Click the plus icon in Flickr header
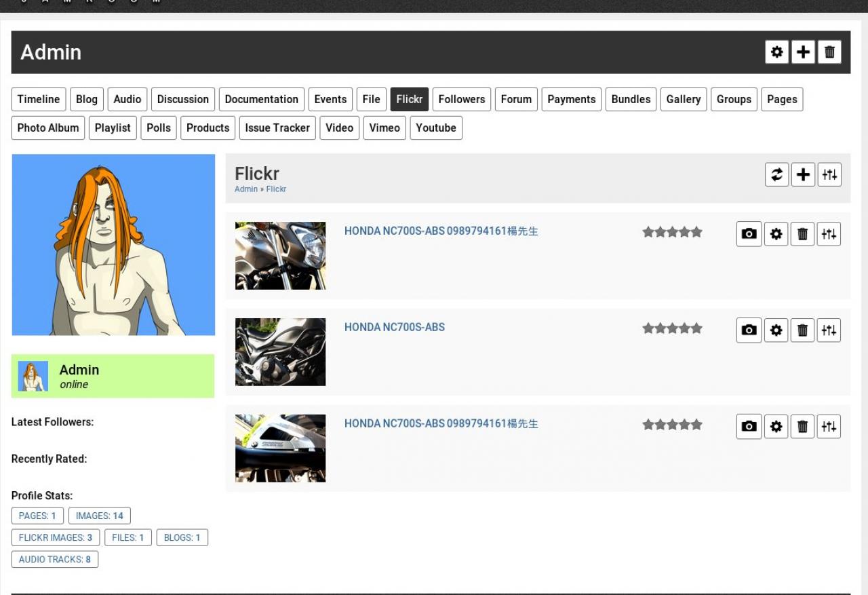The image size is (868, 595). 803,175
